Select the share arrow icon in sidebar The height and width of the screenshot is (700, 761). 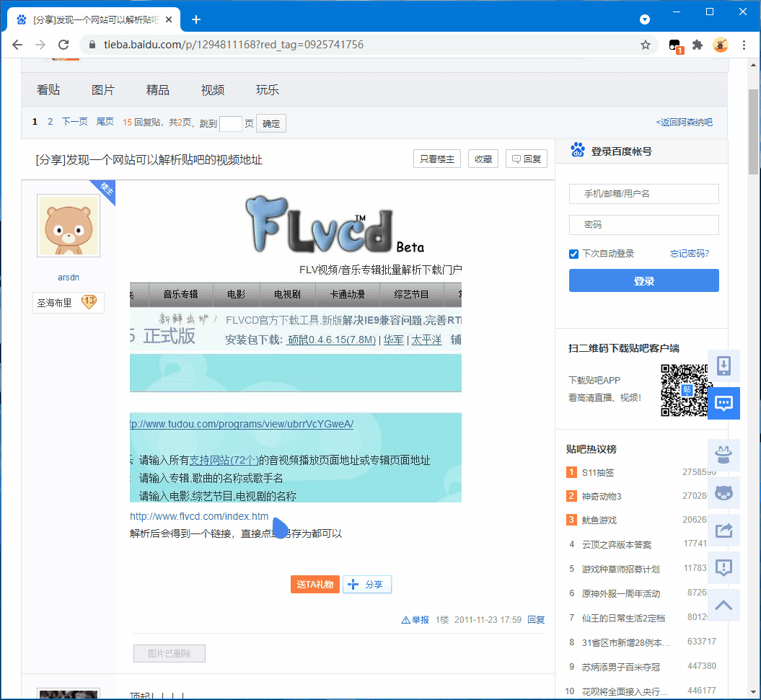(723, 531)
